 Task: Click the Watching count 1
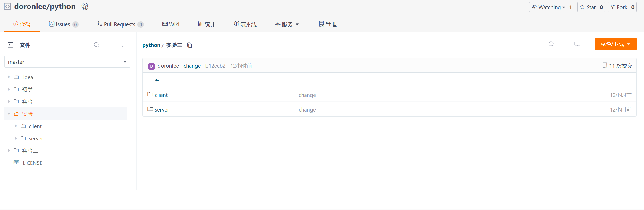tap(571, 7)
